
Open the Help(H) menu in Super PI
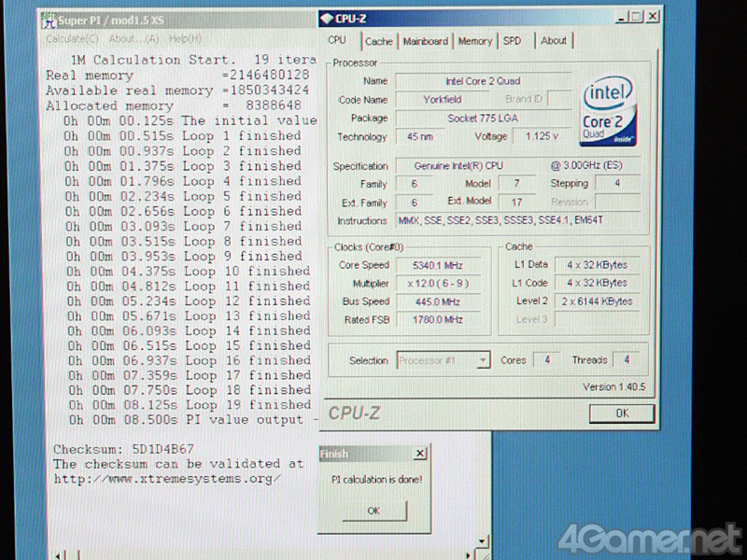[185, 38]
